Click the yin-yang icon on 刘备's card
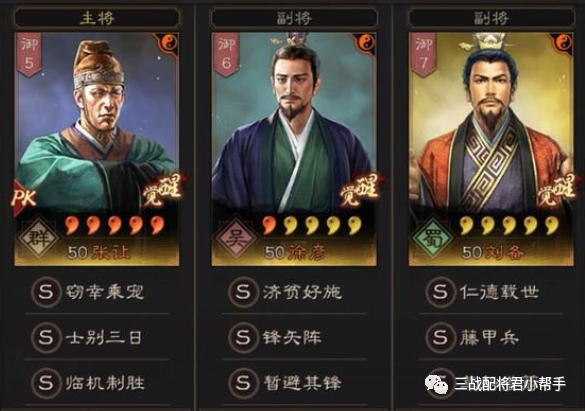 563,42
